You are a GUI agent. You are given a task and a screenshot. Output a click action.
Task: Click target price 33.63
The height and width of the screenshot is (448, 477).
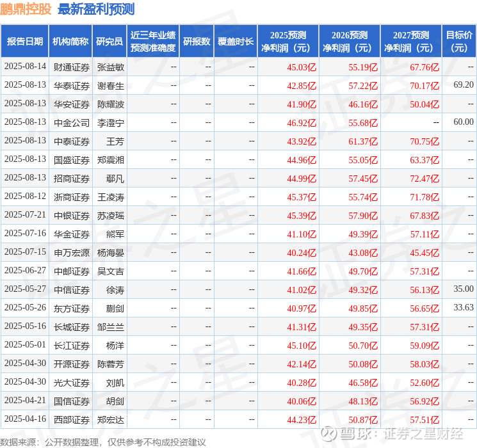(x=464, y=307)
